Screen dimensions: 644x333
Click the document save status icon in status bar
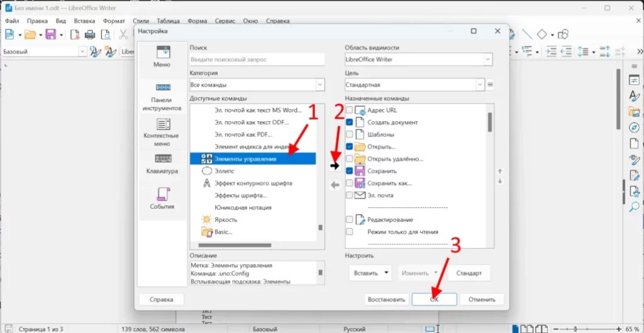click(x=8, y=329)
